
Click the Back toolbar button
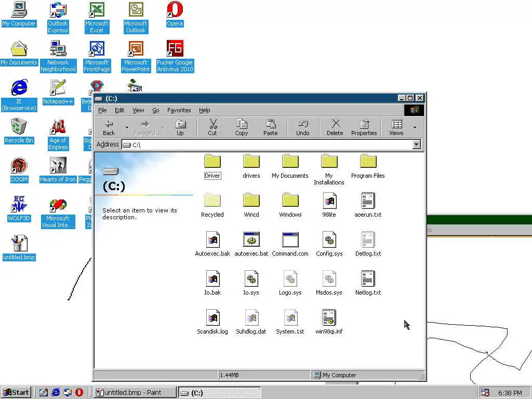(109, 128)
